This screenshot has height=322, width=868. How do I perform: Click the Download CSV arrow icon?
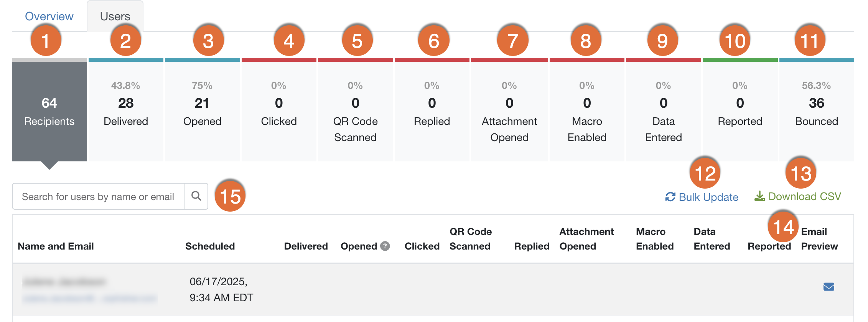pos(759,196)
